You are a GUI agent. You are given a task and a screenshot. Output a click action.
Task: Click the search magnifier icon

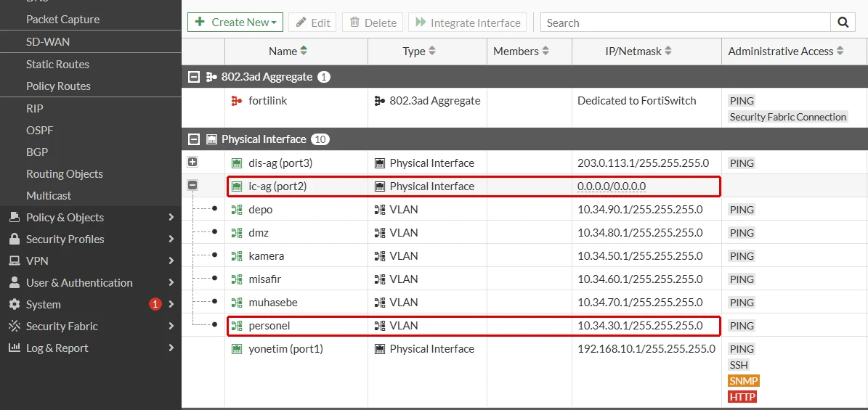click(x=843, y=22)
